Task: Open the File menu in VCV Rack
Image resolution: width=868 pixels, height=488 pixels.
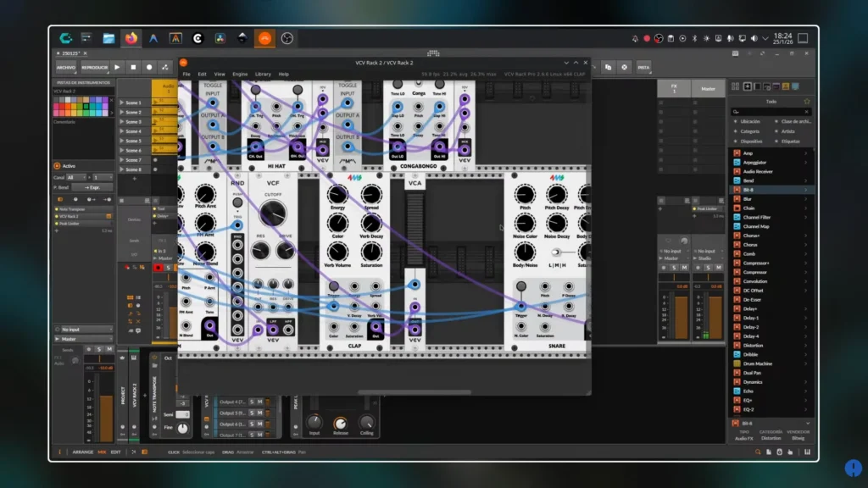Action: [186, 75]
